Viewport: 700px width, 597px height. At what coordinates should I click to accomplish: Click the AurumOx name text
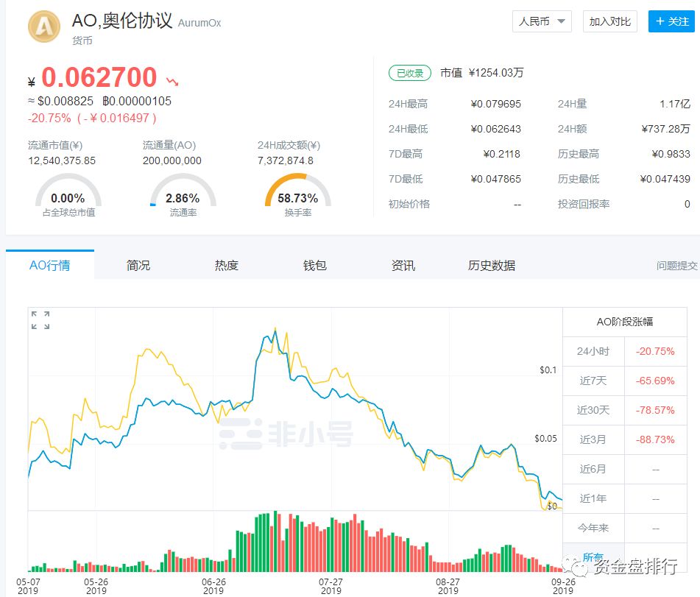pos(199,24)
